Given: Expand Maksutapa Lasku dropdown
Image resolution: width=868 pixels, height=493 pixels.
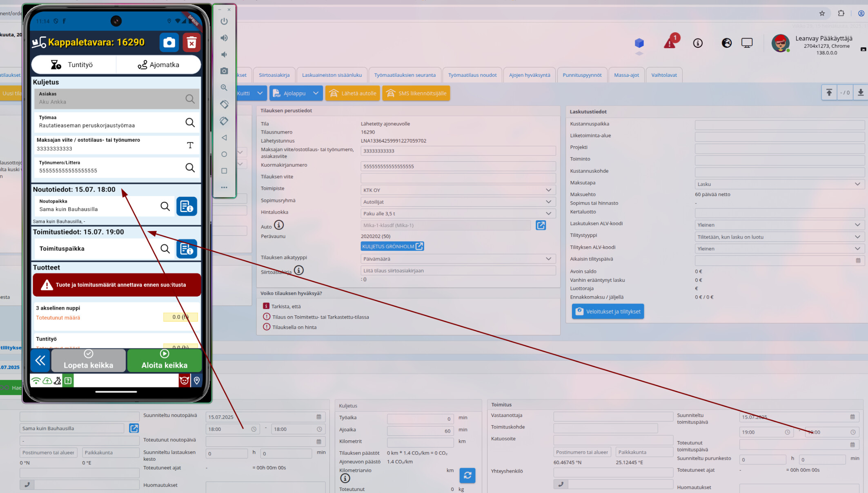Looking at the screenshot, I should tap(857, 184).
